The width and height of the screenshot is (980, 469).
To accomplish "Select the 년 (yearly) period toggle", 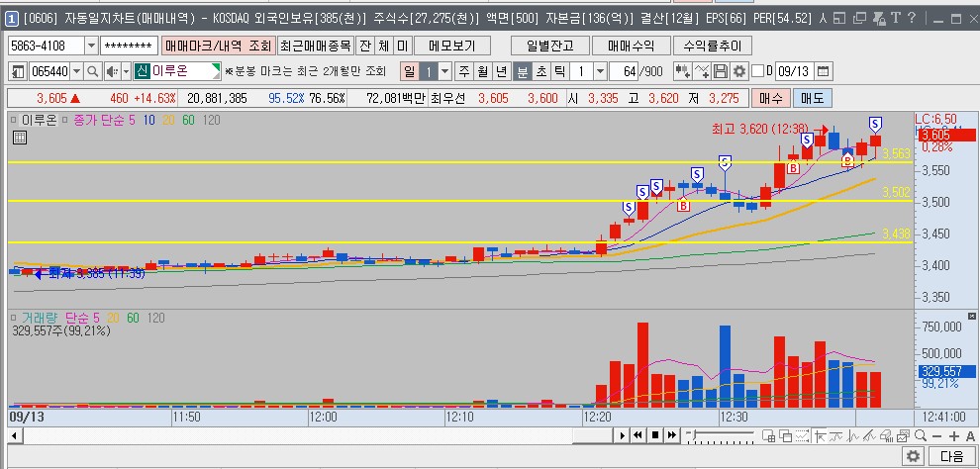I will tap(501, 72).
